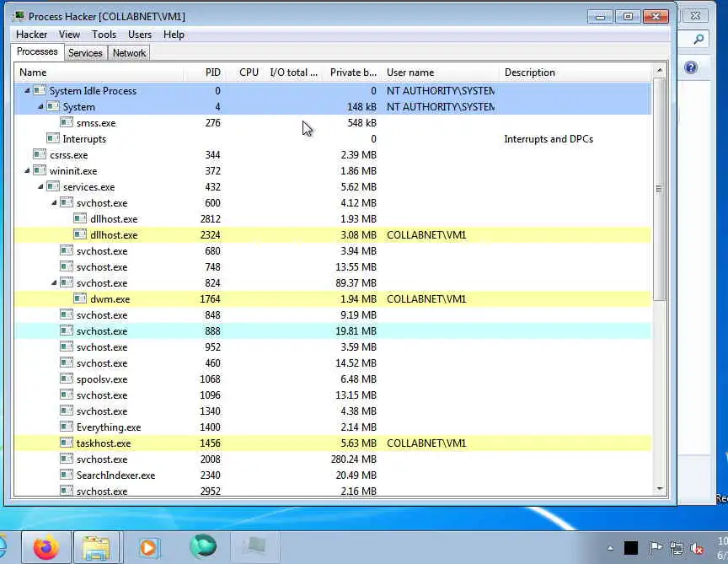The width and height of the screenshot is (728, 564).
Task: Select the svchost.exe row with PID 952
Action: [x=333, y=347]
